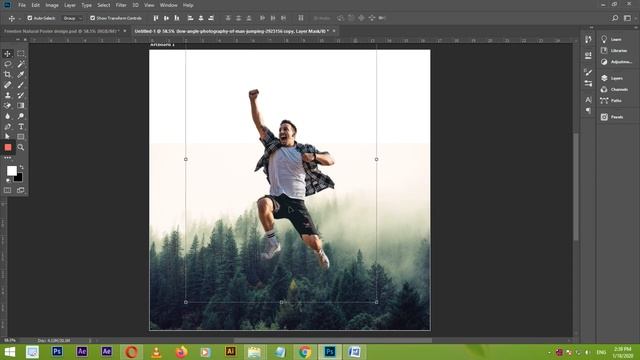The width and height of the screenshot is (640, 360).
Task: Select the Zoom tool
Action: (x=21, y=147)
